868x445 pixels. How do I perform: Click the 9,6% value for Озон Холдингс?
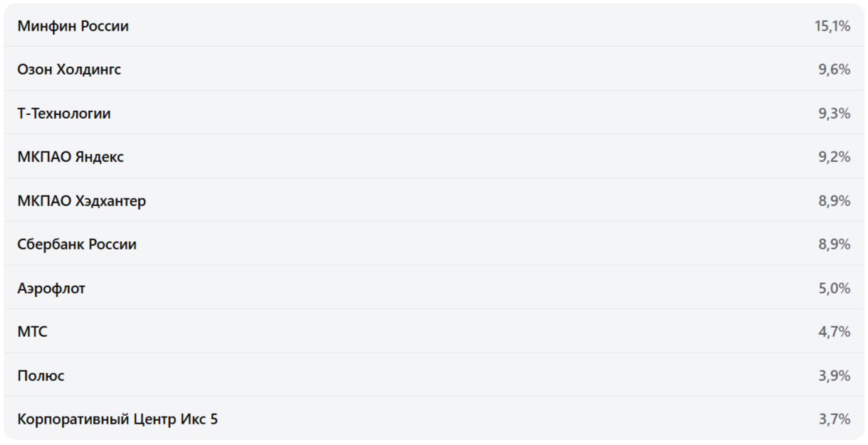(x=834, y=70)
